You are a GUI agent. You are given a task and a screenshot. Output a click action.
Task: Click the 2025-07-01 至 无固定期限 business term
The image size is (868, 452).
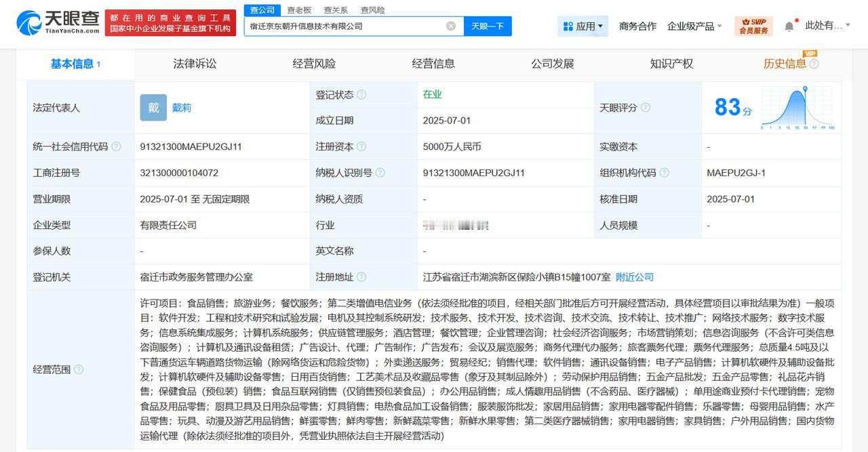[195, 199]
